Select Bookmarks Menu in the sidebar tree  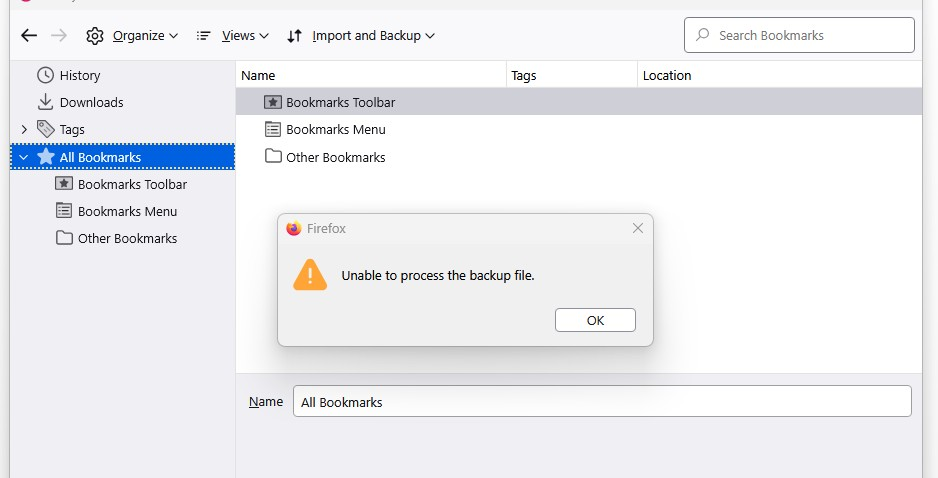[x=127, y=211]
